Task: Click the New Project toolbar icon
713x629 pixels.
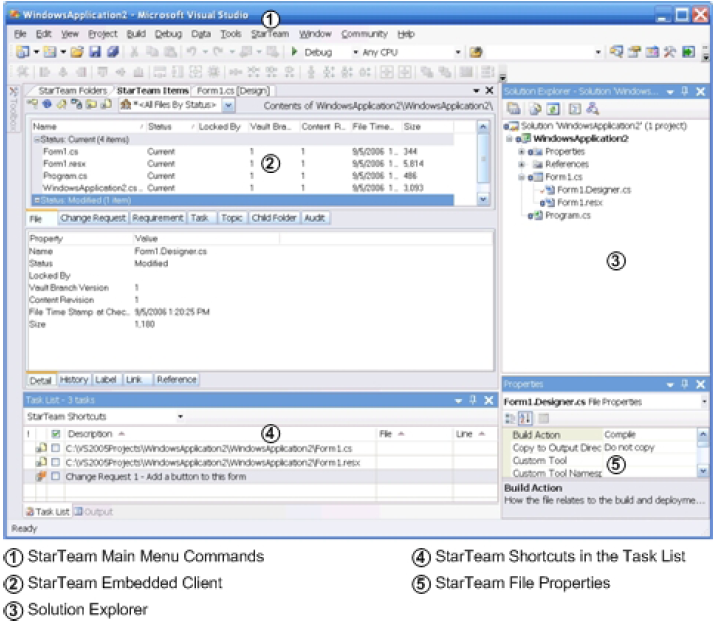Action: [22, 52]
